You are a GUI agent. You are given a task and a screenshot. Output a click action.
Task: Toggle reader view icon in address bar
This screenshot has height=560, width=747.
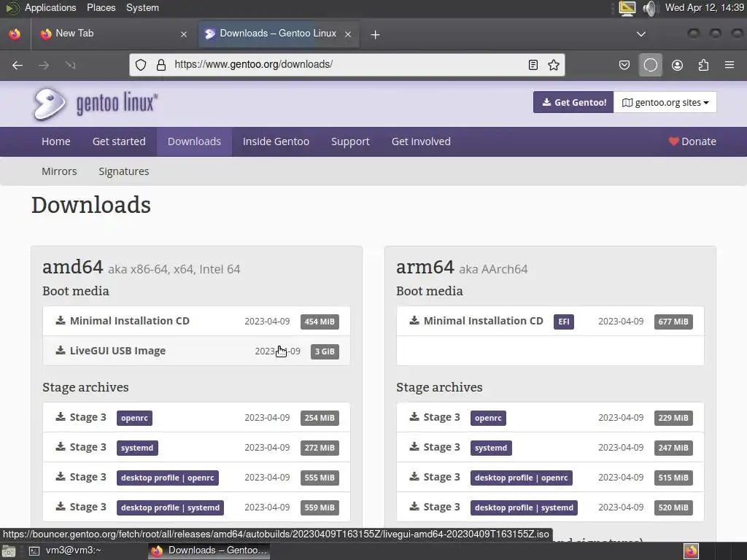tap(533, 65)
